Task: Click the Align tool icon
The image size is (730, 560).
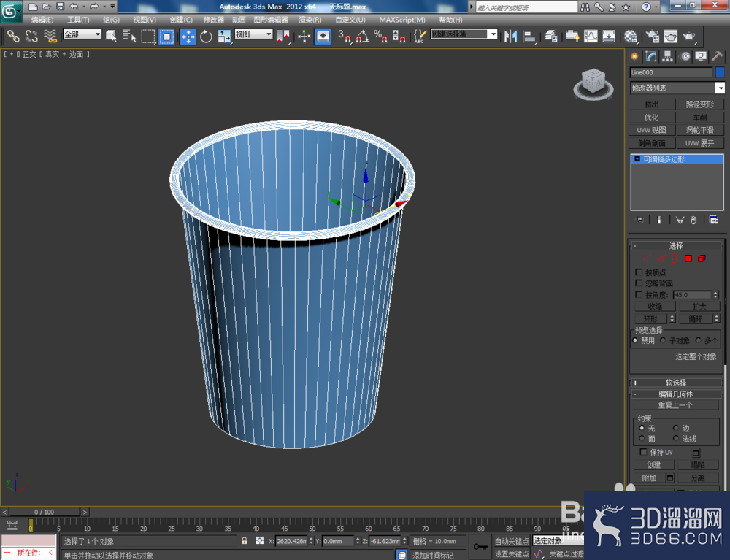Action: tap(529, 36)
